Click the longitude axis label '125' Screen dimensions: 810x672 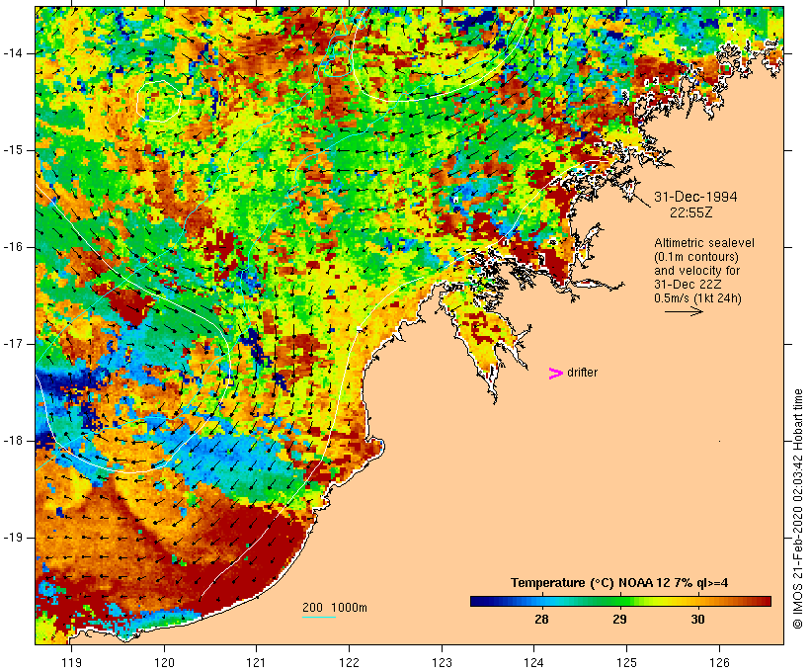click(x=626, y=662)
